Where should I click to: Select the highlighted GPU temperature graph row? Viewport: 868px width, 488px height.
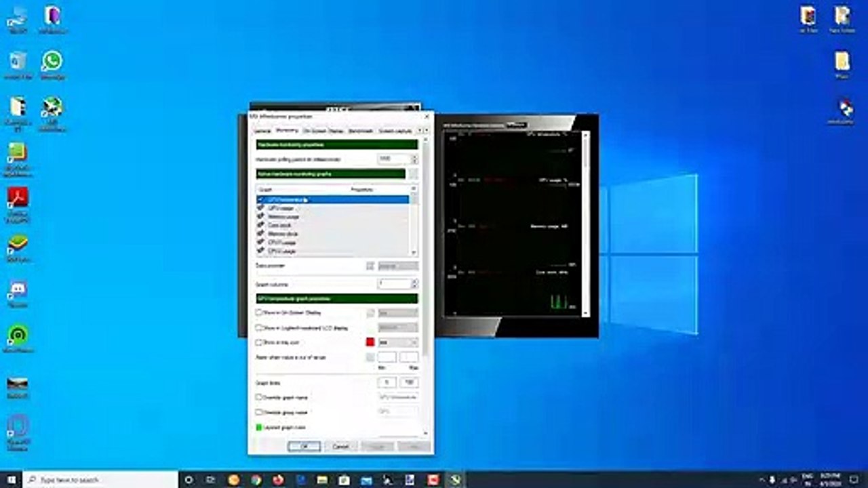point(332,200)
